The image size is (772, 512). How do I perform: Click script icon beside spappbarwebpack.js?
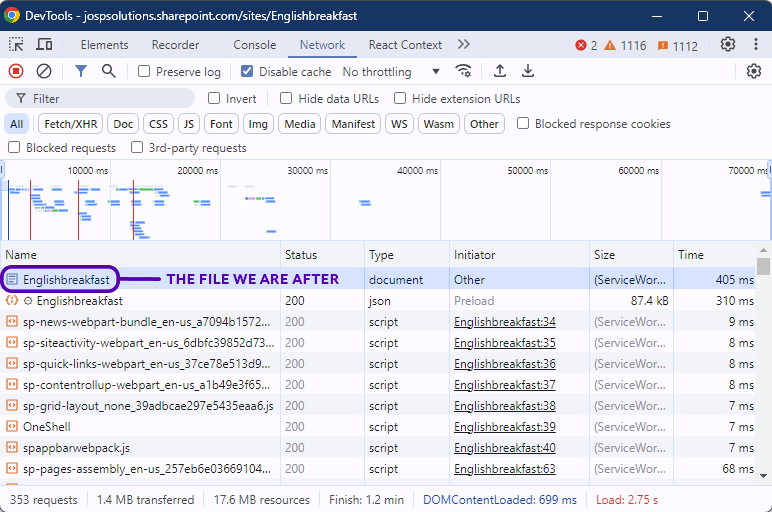(11, 448)
